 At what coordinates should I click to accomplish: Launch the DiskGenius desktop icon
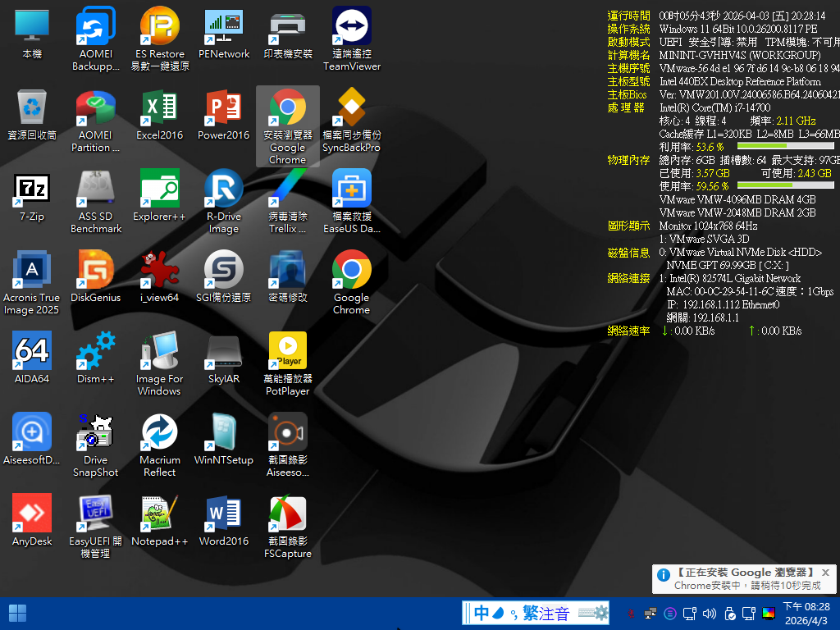[x=96, y=271]
